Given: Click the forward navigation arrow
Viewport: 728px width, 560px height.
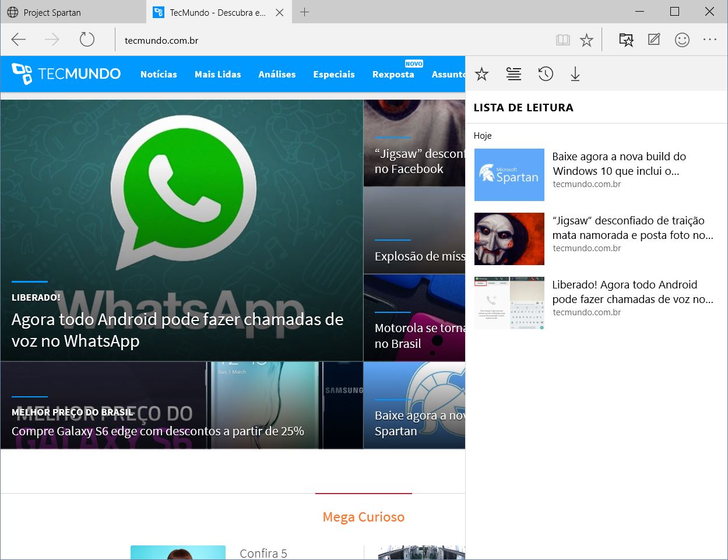Looking at the screenshot, I should 52,40.
